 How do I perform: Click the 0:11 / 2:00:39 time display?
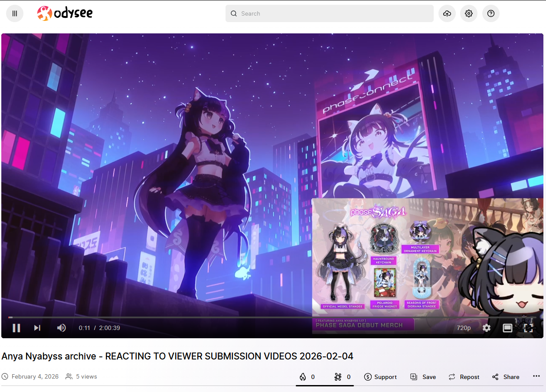(x=99, y=328)
